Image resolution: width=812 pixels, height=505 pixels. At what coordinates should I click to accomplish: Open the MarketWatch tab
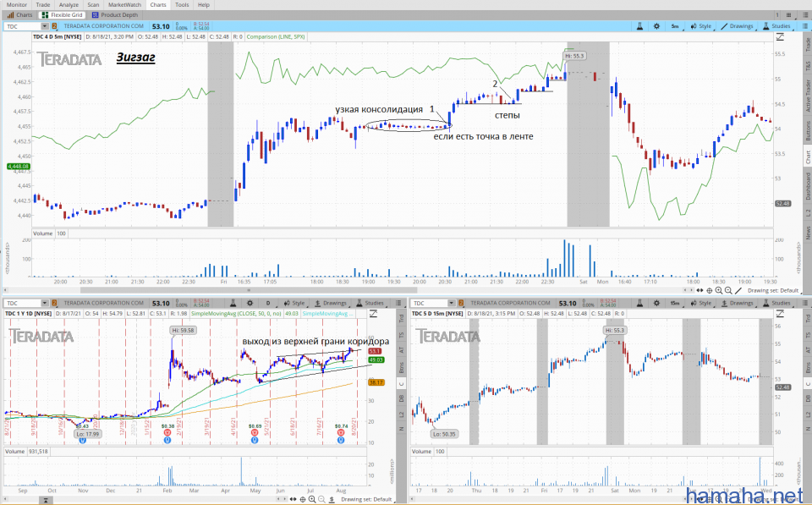pyautogui.click(x=124, y=5)
